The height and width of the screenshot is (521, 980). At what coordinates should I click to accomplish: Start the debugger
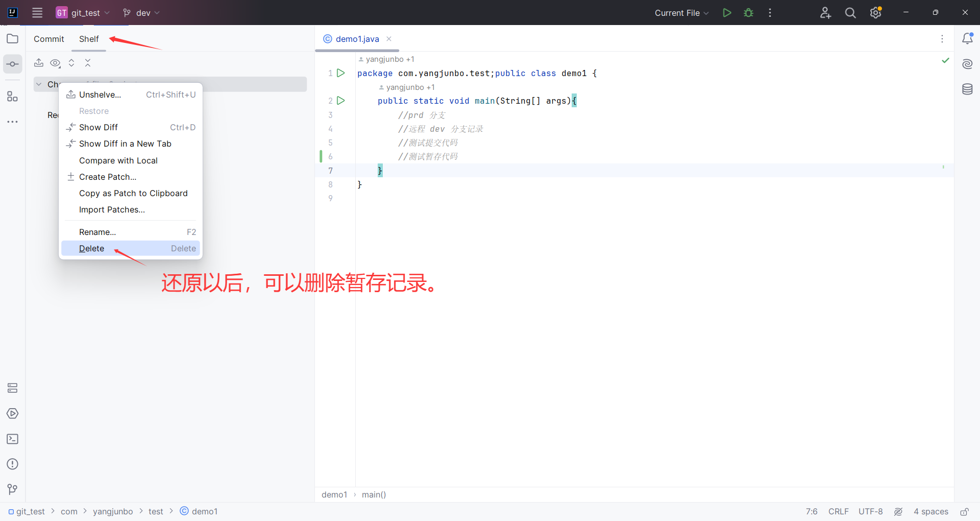748,12
